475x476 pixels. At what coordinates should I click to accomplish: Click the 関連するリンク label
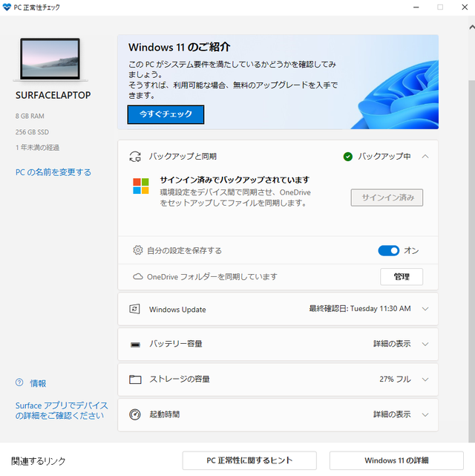pyautogui.click(x=39, y=461)
